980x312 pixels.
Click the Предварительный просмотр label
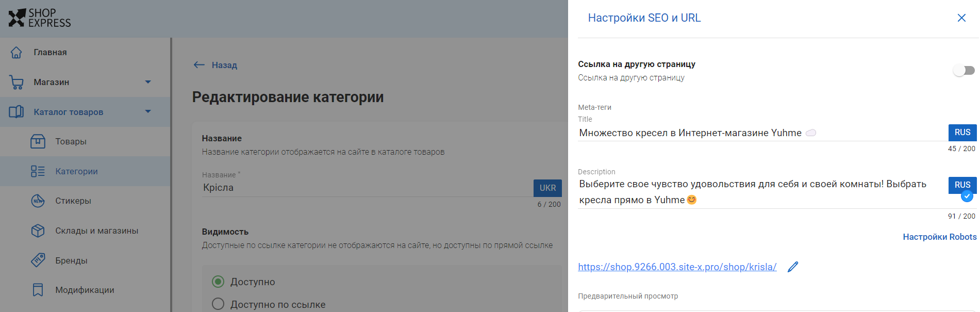pyautogui.click(x=628, y=296)
